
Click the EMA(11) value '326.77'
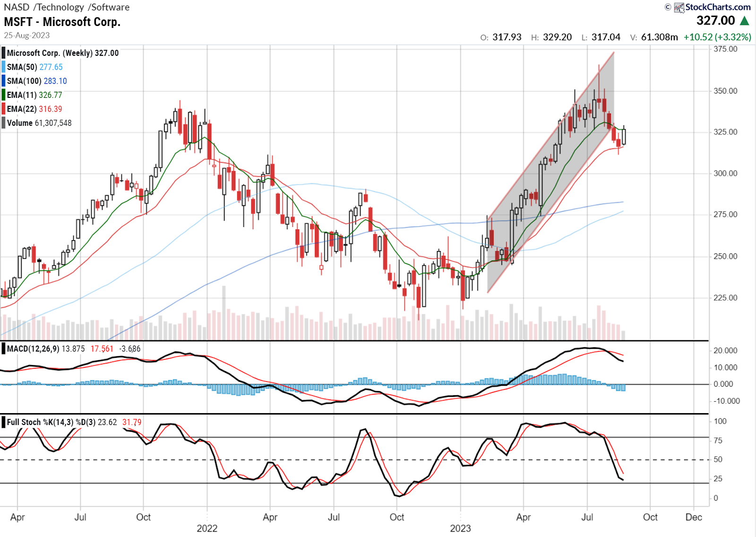point(51,95)
